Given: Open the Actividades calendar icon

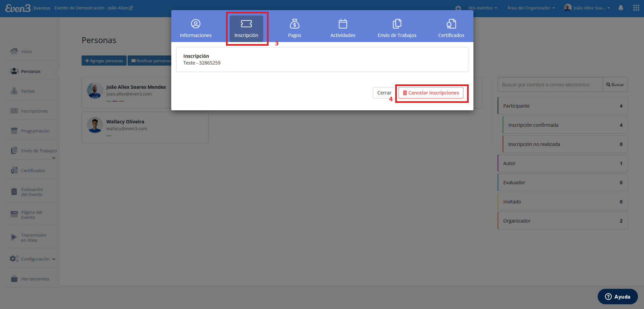Looking at the screenshot, I should 343,24.
